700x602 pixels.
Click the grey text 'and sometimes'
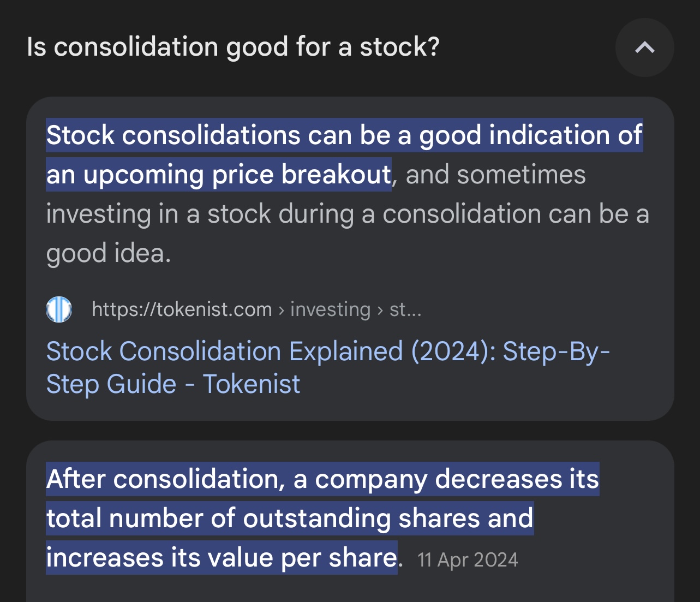pyautogui.click(x=495, y=175)
